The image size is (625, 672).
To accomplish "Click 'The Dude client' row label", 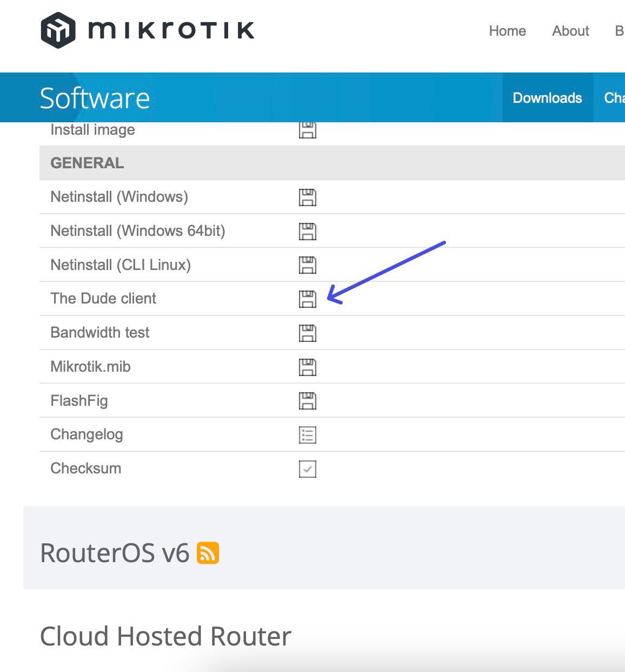I will pos(103,299).
